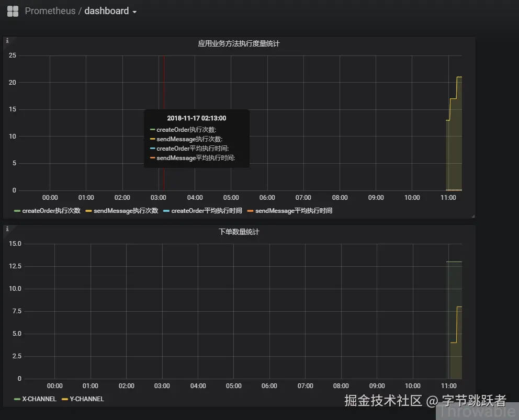Screen dimensions: 519x420
Task: Show info icon for the 应用业务方法执行度量统计 panel
Action: pos(7,40)
